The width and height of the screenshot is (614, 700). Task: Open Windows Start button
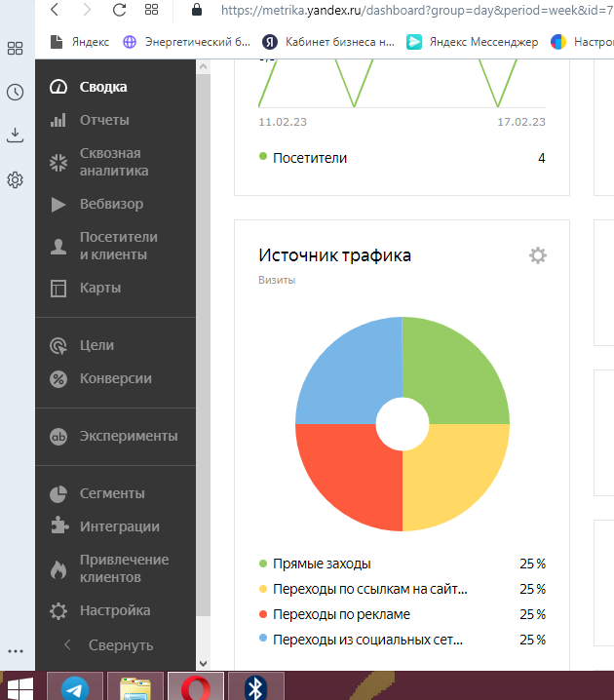click(x=20, y=689)
